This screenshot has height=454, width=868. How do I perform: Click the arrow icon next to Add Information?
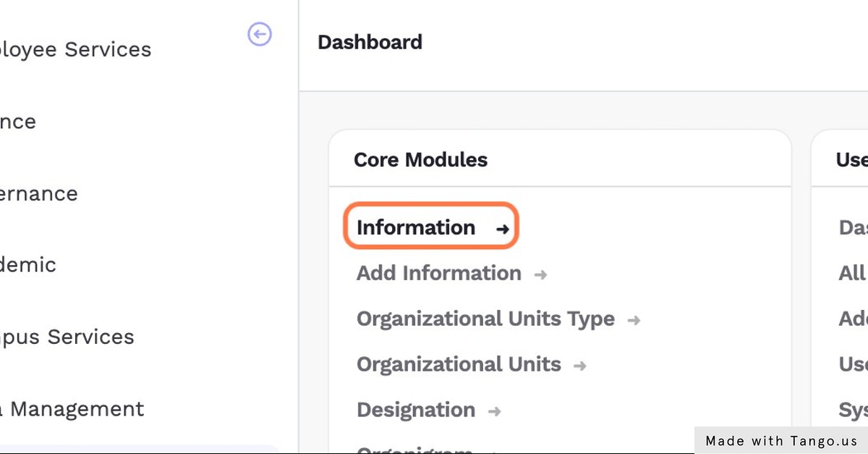pyautogui.click(x=540, y=274)
